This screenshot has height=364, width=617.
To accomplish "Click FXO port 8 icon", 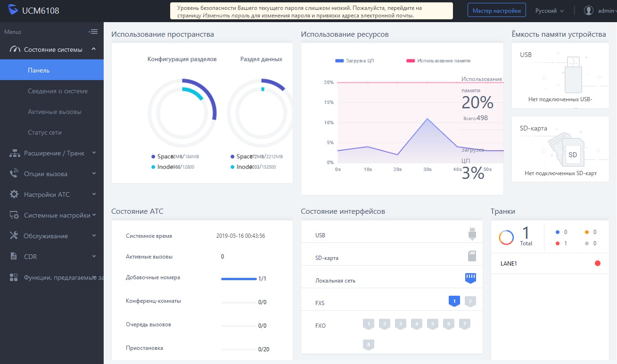I will point(369,345).
